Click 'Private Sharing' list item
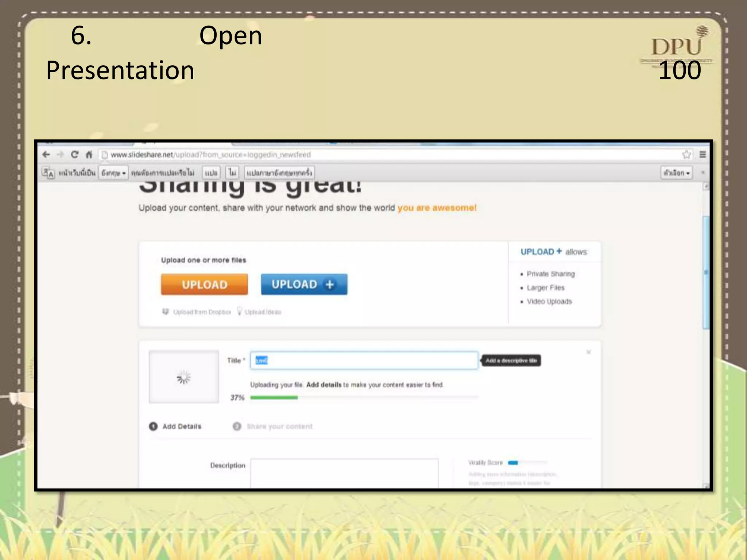 point(551,274)
